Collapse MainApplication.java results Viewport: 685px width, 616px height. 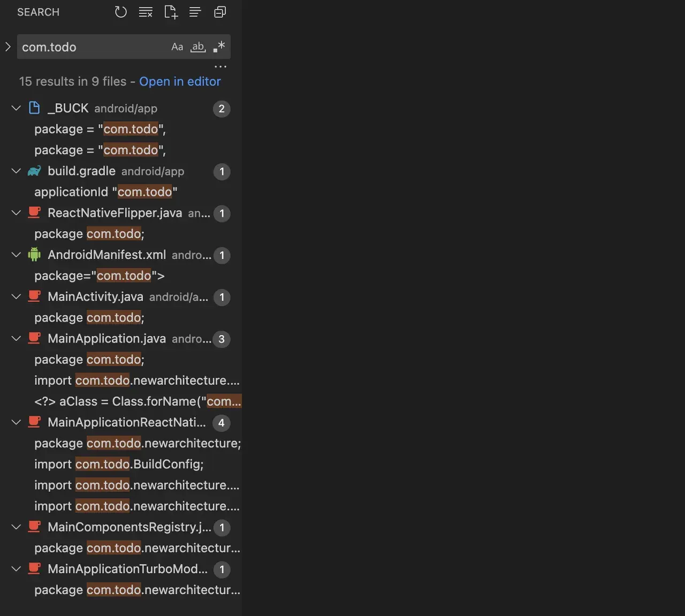coord(16,339)
